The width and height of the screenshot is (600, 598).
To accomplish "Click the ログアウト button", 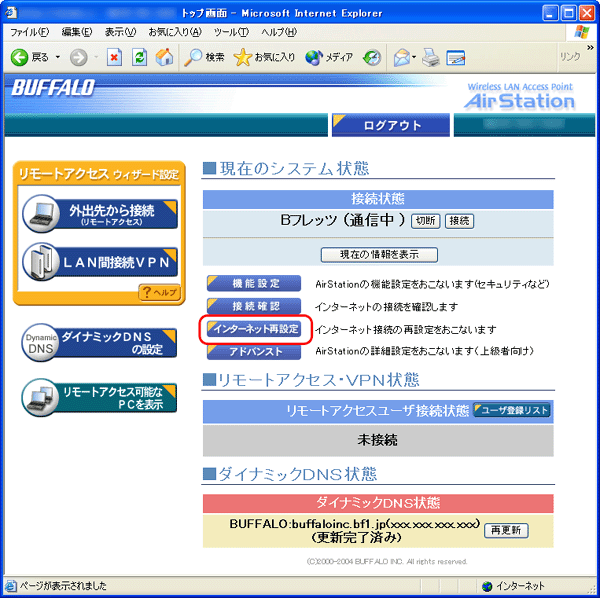I will (391, 125).
